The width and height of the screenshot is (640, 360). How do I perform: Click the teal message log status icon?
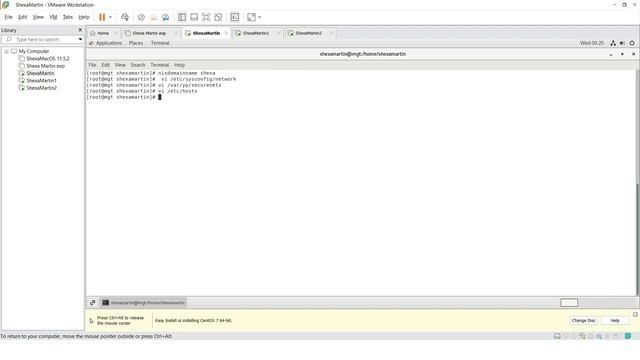(x=628, y=336)
